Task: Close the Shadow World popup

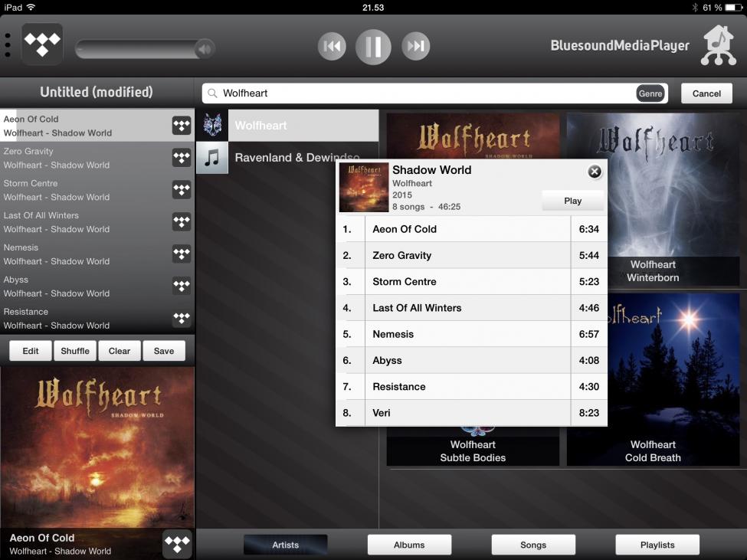Action: tap(594, 172)
